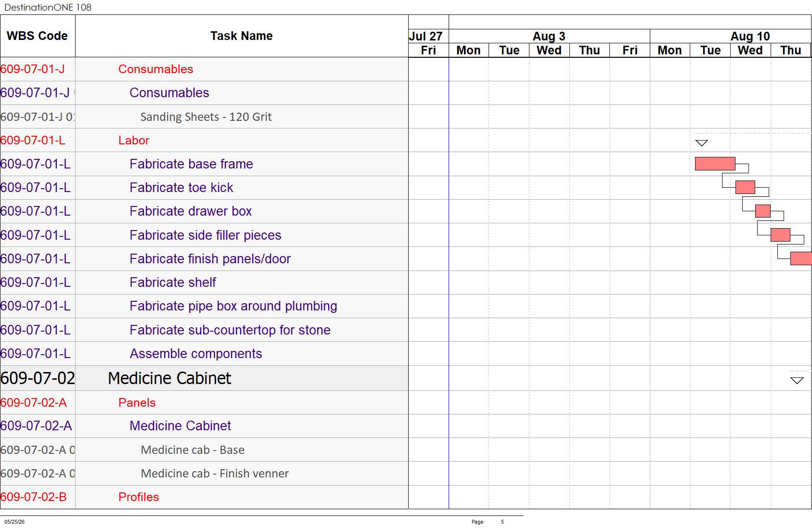The height and width of the screenshot is (528, 812).
Task: Select the Fabricate finish panels/door Gantt bar
Action: (801, 258)
